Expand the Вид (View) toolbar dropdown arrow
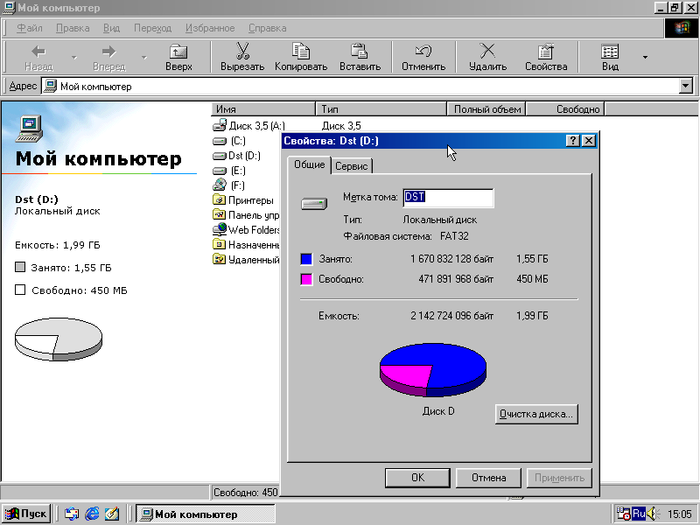Viewport: 700px width, 525px height. coord(645,57)
